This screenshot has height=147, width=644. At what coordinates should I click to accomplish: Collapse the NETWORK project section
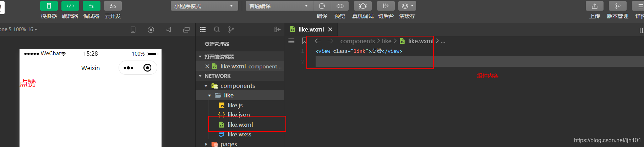(x=200, y=76)
